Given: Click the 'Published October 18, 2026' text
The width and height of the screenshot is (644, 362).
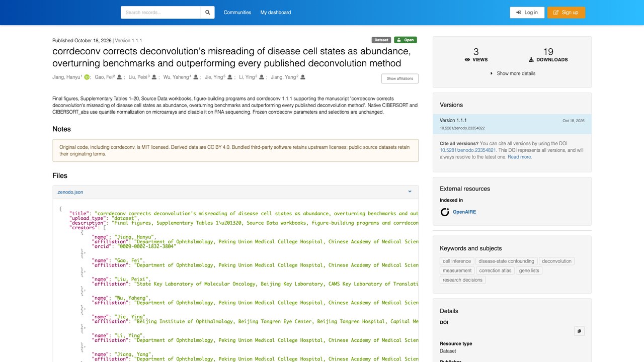Looking at the screenshot, I should tap(82, 41).
